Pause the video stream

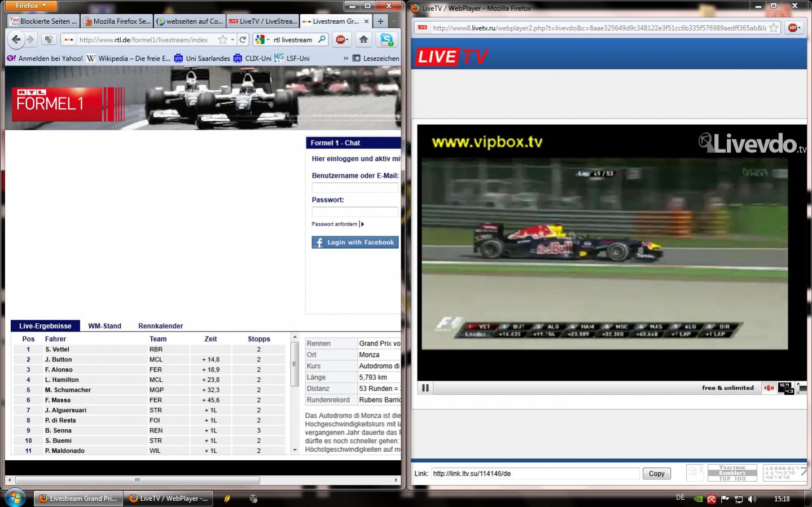pyautogui.click(x=425, y=388)
